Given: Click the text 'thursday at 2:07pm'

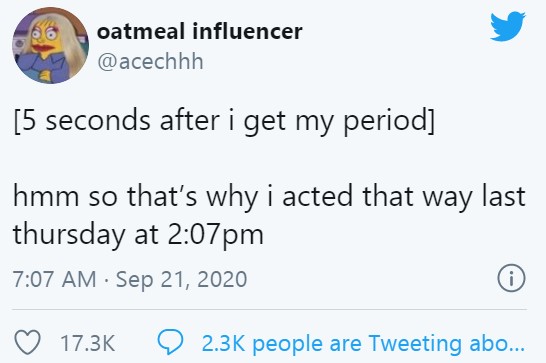Looking at the screenshot, I should click(138, 235).
